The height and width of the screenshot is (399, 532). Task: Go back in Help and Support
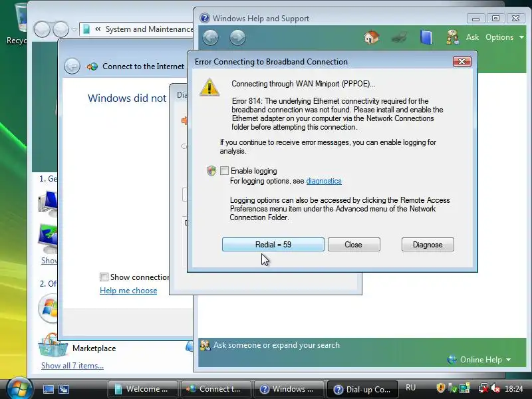click(210, 37)
